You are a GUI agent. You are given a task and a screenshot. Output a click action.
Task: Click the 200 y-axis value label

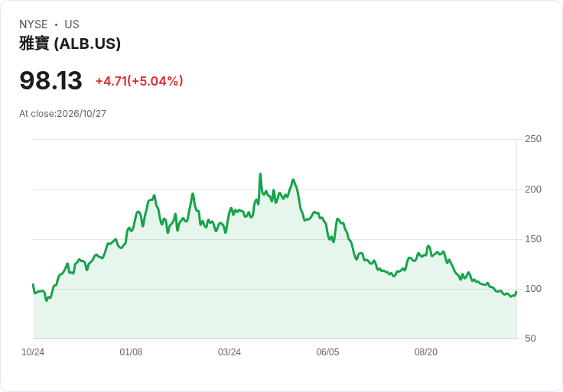tap(533, 190)
